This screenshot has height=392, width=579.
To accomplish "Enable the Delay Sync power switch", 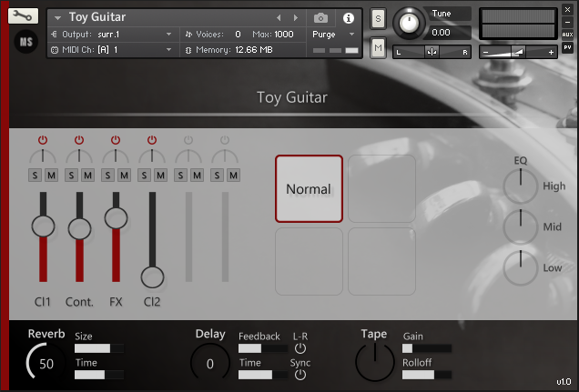I will 300,375.
